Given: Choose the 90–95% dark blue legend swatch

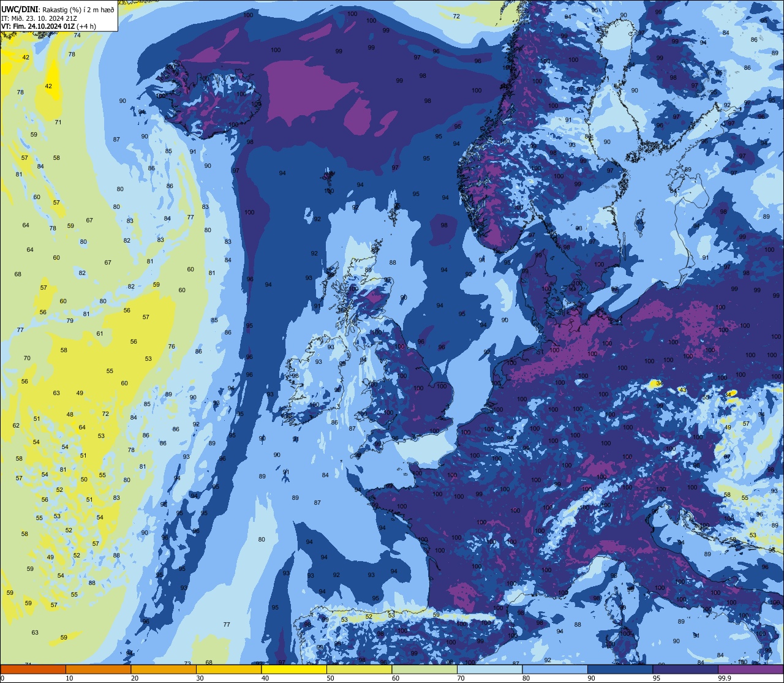Looking at the screenshot, I should point(620,669).
